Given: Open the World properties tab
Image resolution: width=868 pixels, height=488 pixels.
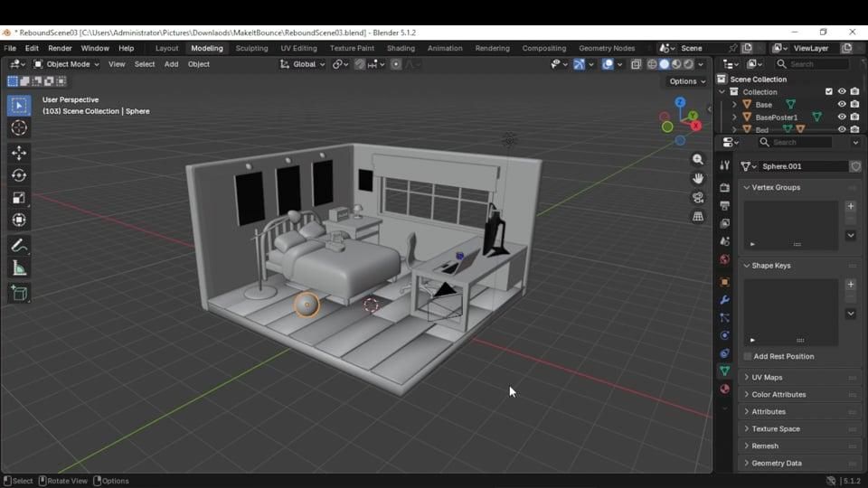Looking at the screenshot, I should (x=724, y=259).
